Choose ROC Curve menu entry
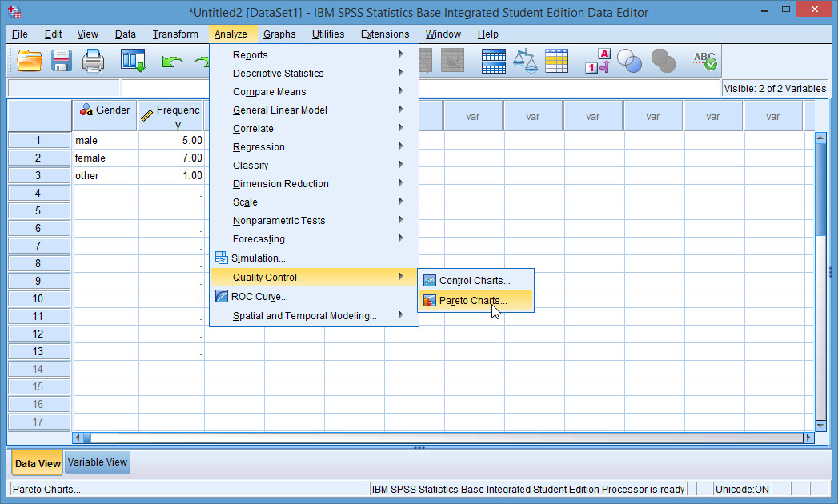838x504 pixels. pyautogui.click(x=314, y=297)
